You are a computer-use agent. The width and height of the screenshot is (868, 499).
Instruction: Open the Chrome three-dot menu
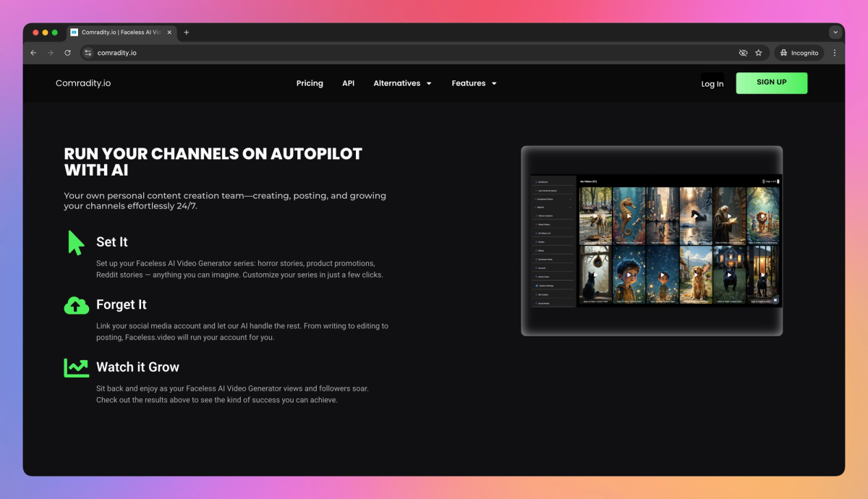pyautogui.click(x=835, y=53)
